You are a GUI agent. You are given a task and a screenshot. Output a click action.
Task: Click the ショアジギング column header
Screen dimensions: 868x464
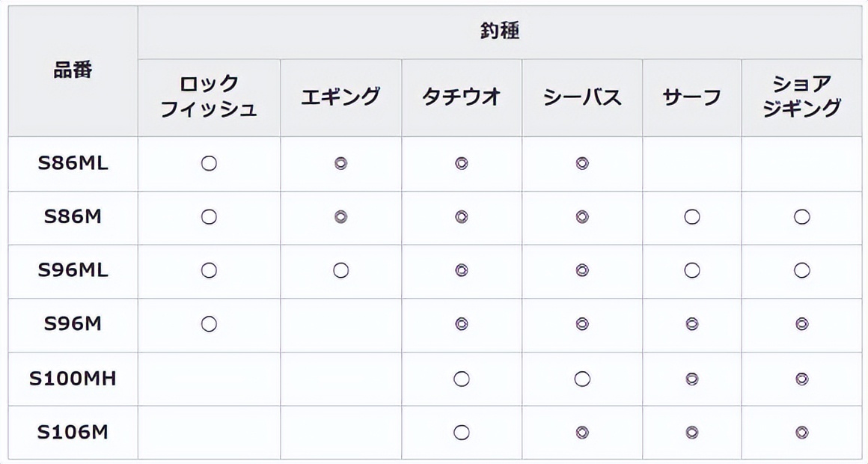point(801,97)
